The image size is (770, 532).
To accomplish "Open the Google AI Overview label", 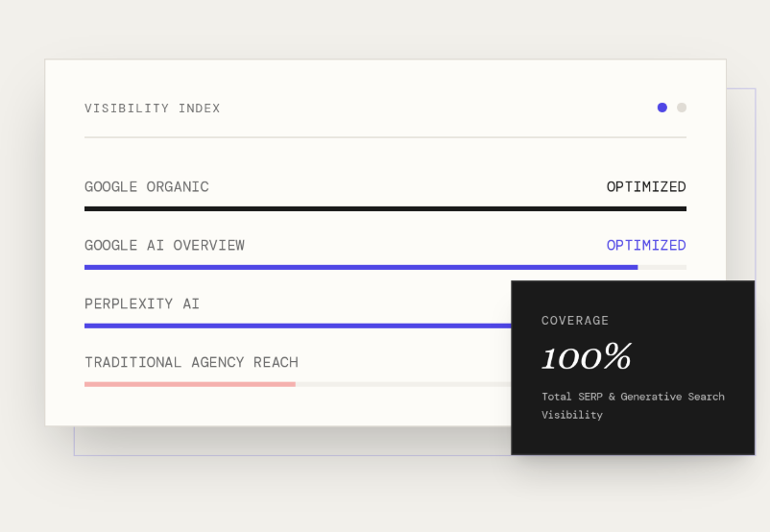I will click(164, 246).
